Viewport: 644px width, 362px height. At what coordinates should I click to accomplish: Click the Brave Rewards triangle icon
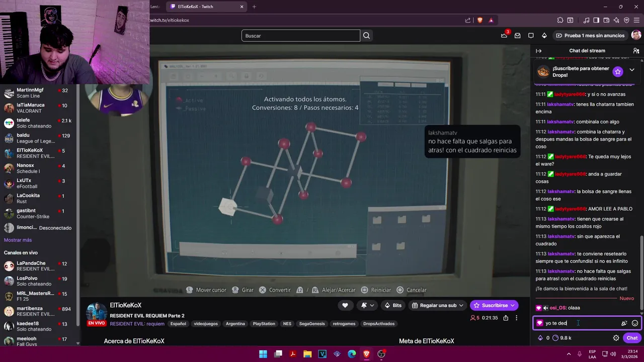tap(491, 20)
